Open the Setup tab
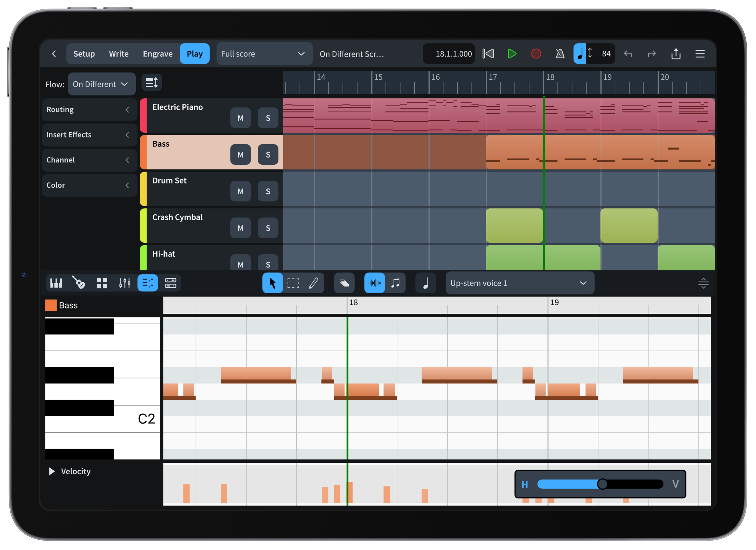756x550 pixels. coord(84,54)
